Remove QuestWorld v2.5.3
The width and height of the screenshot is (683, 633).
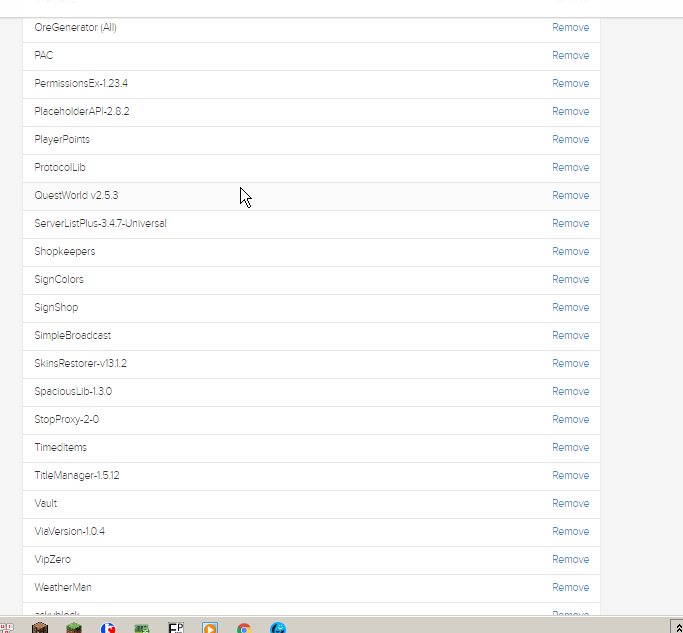click(x=571, y=195)
